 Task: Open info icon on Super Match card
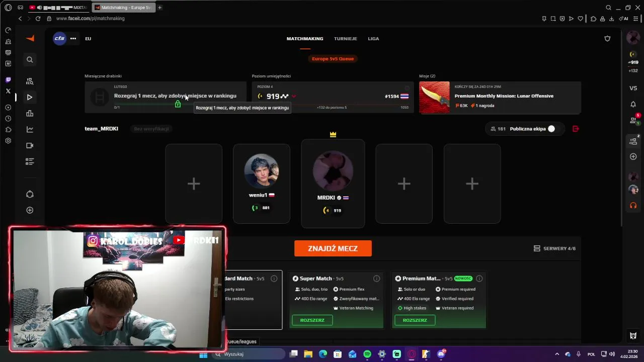[377, 279]
